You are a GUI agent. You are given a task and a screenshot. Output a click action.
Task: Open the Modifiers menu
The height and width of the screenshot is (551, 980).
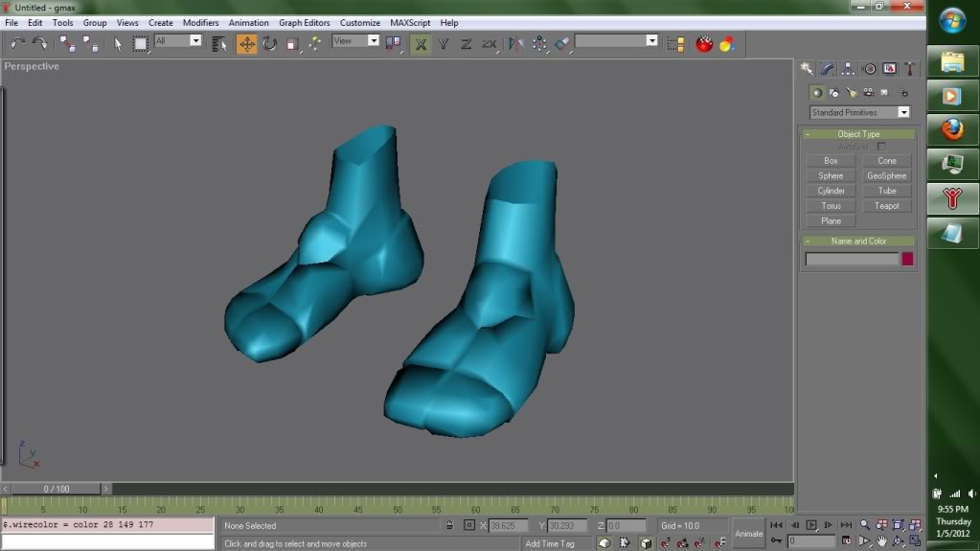click(x=200, y=22)
